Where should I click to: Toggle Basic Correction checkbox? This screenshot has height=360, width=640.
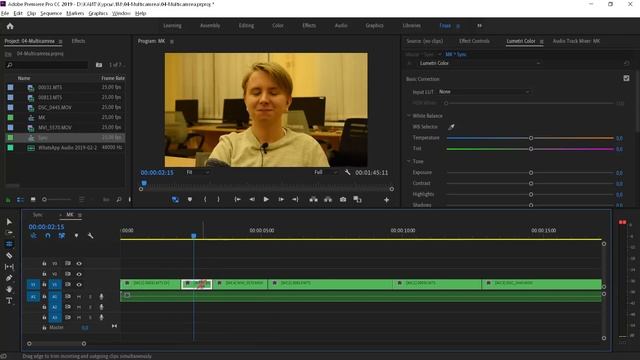626,78
